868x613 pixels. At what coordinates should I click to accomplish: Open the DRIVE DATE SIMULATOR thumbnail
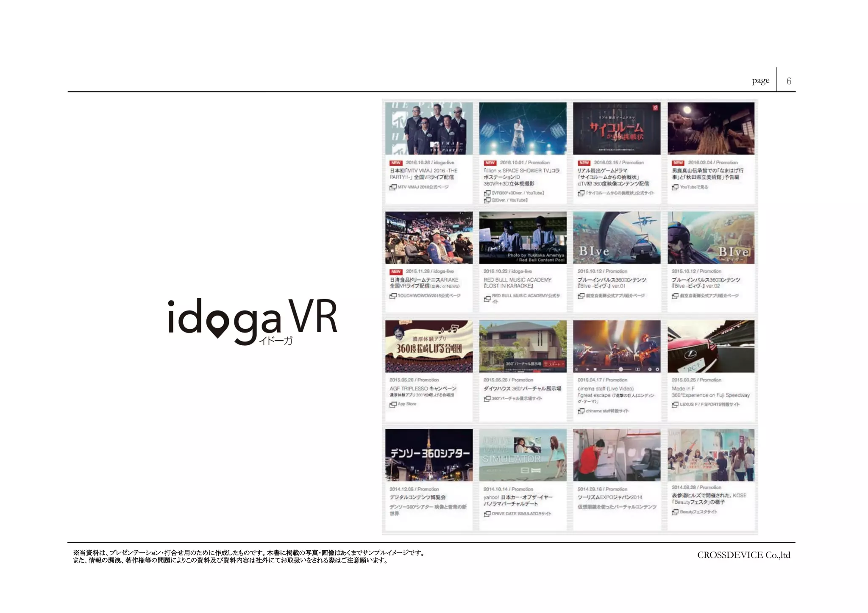click(x=523, y=455)
